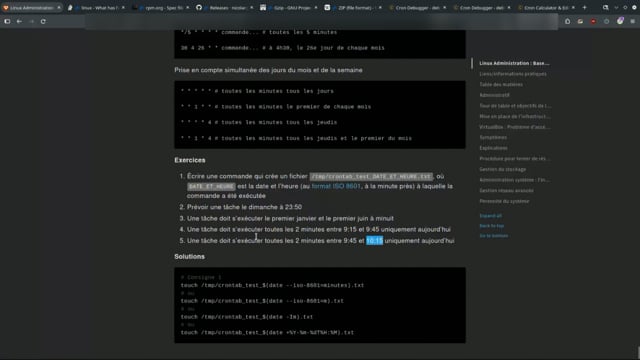This screenshot has width=640, height=360.
Task: Open the browser hamburger menu
Action: [633, 21]
